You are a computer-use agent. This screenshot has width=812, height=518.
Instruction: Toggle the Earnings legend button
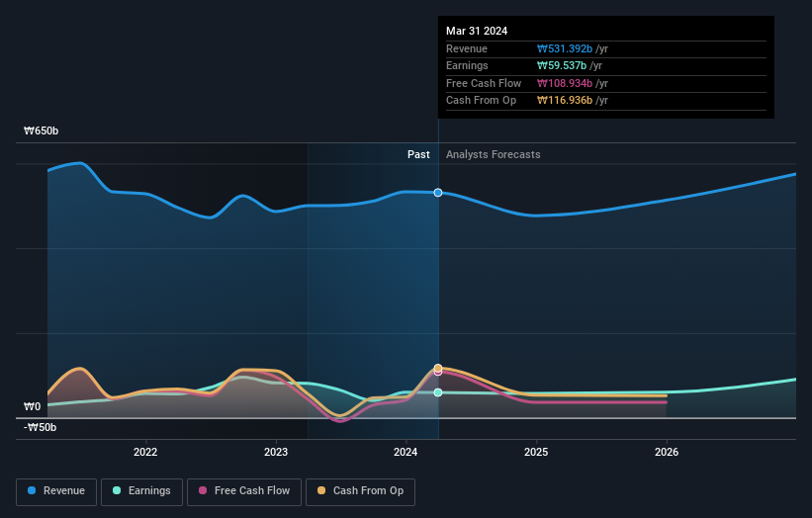click(141, 491)
